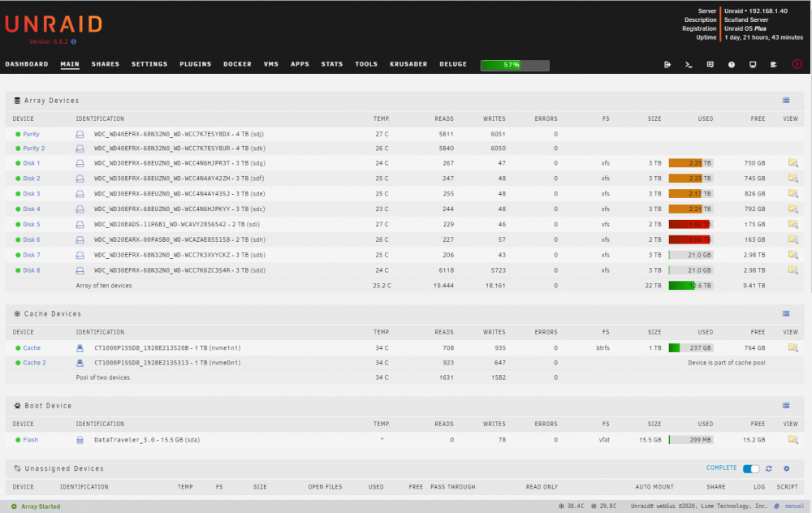Click the Cache Devices section header
The height and width of the screenshot is (513, 812).
405,313
